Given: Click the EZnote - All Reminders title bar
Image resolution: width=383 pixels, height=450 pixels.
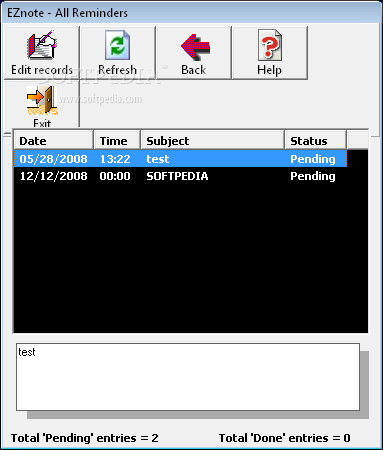Looking at the screenshot, I should tap(191, 13).
